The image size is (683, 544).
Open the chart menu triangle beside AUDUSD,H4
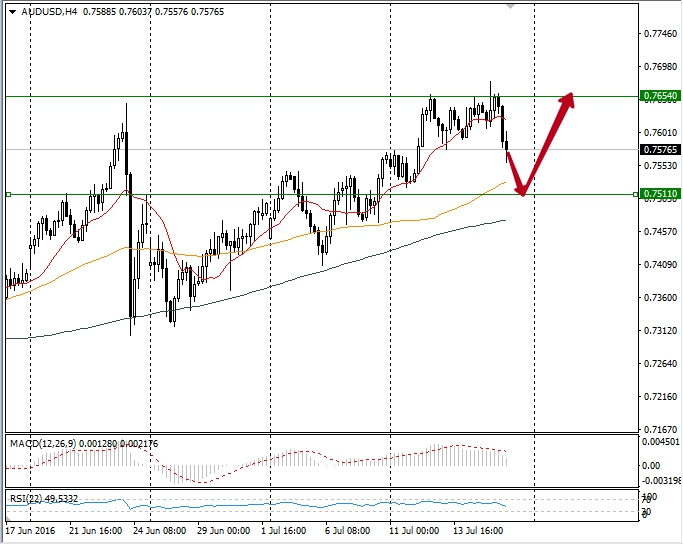point(12,12)
